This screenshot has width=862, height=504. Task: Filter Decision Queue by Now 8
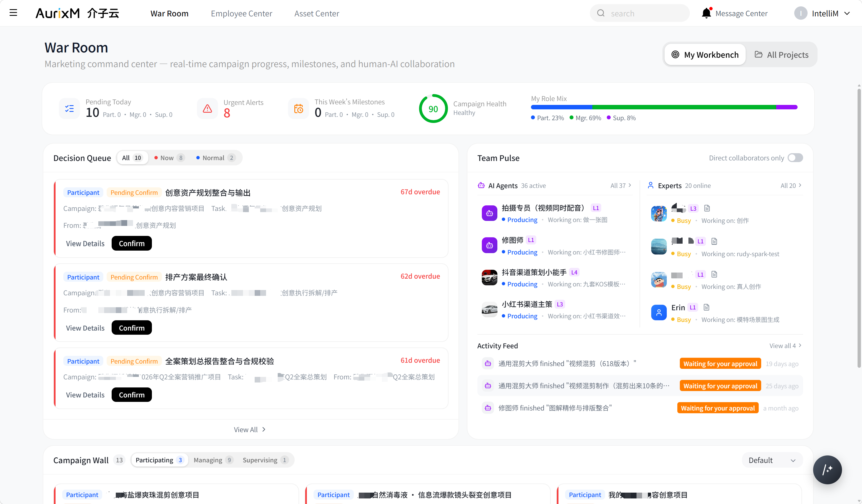tap(169, 158)
